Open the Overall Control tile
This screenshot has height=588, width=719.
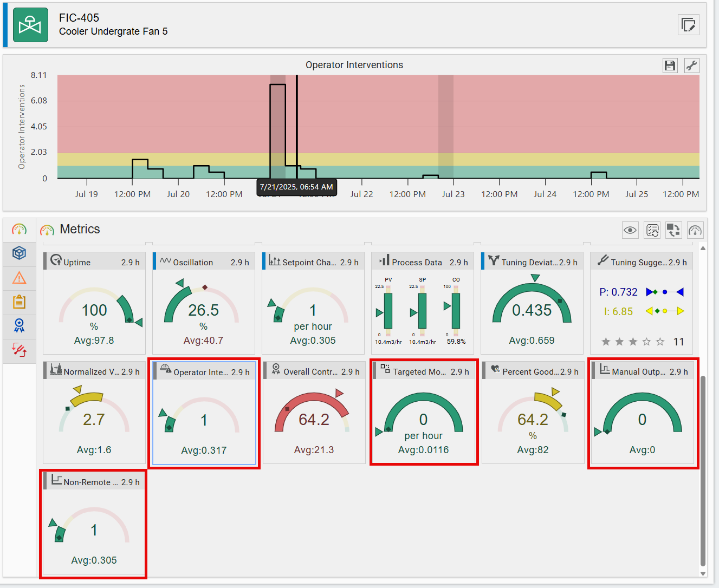tap(314, 413)
